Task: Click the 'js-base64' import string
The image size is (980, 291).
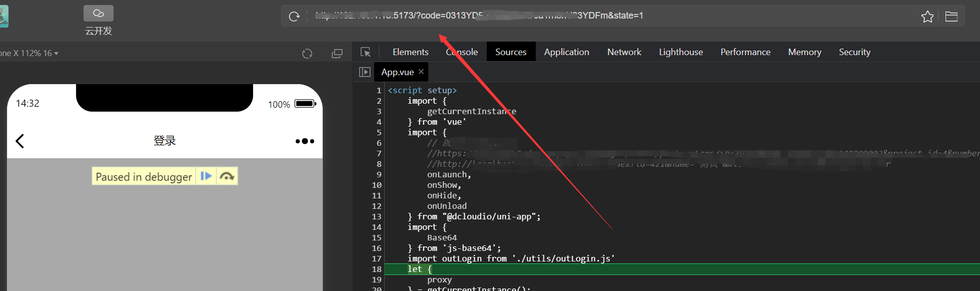Action: pos(470,248)
